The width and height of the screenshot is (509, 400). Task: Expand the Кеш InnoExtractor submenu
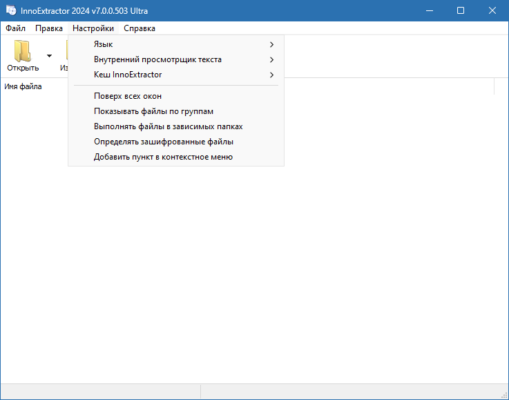(176, 75)
